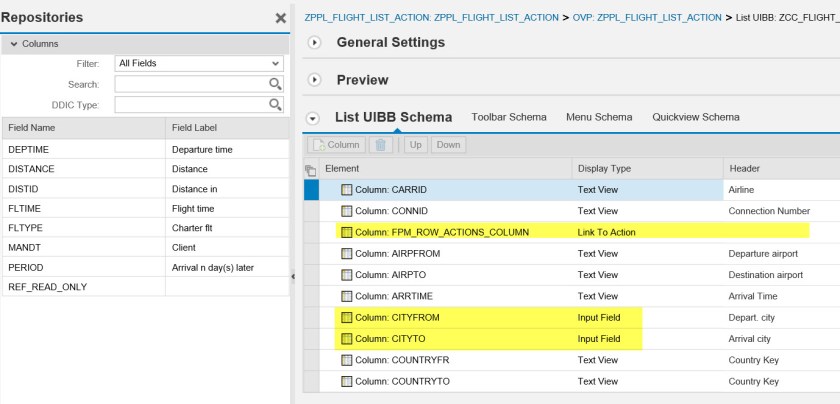Click the trash delete icon
Image resolution: width=840 pixels, height=404 pixels.
380,145
